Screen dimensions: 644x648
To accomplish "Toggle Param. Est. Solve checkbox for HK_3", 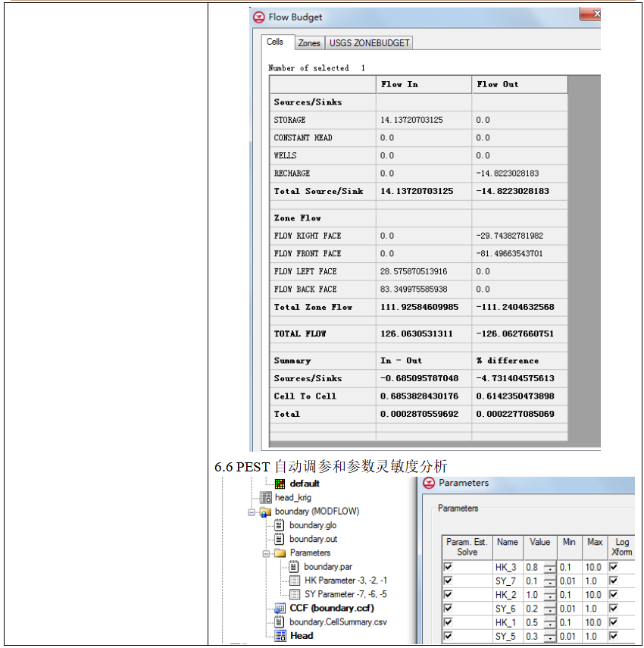I will click(449, 567).
